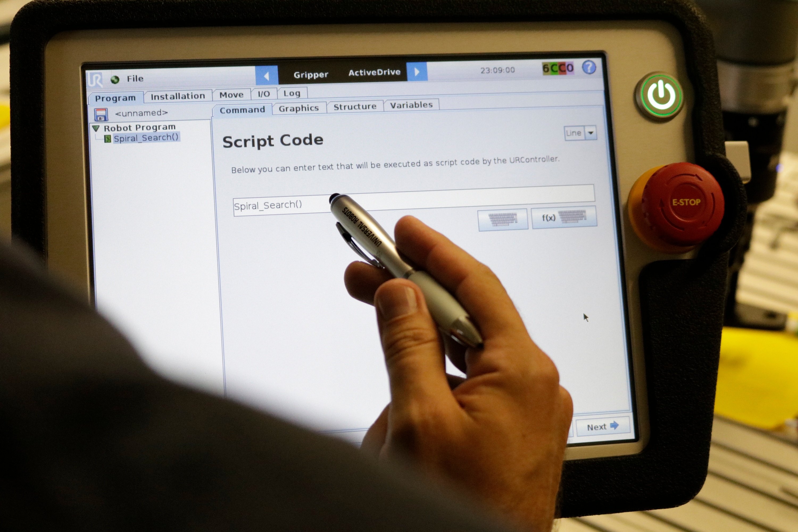Click the Gripper tab label

tap(309, 72)
